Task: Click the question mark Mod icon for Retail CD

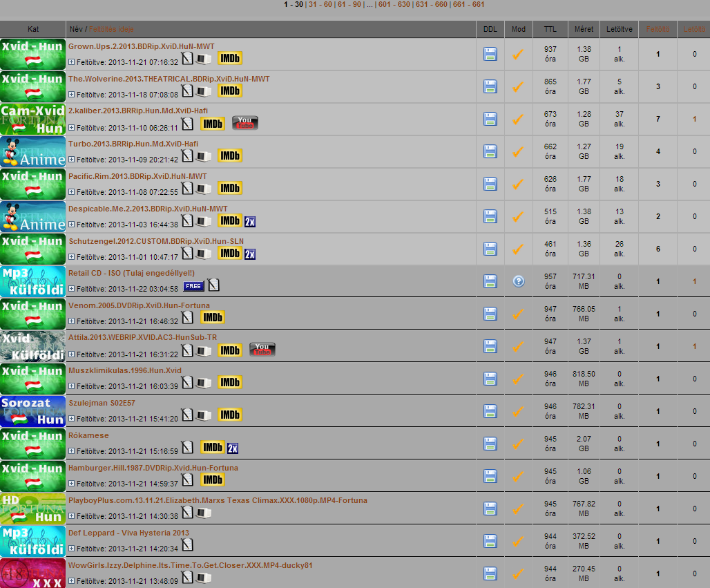Action: pyautogui.click(x=519, y=281)
